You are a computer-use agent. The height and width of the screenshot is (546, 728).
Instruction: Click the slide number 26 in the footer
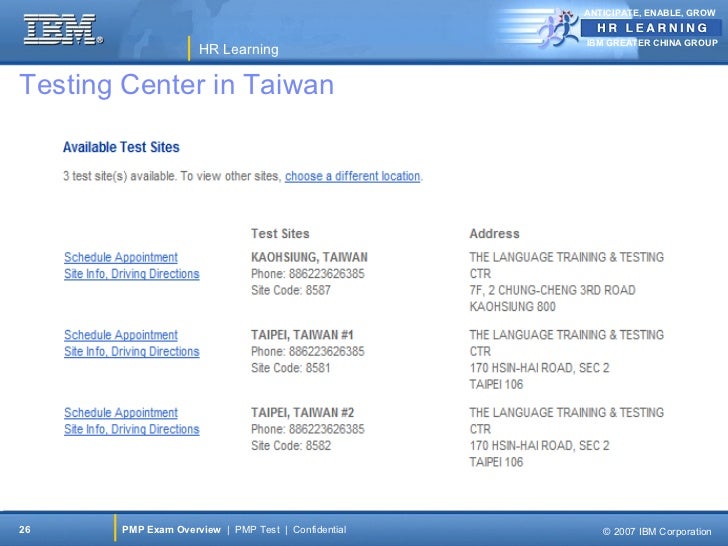25,529
